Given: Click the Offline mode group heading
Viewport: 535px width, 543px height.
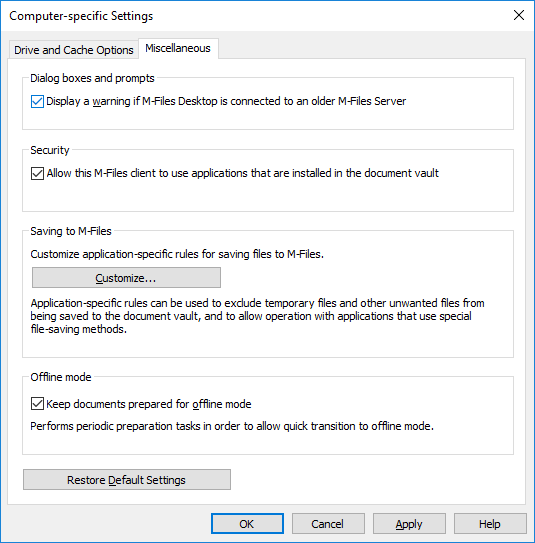Looking at the screenshot, I should click(x=61, y=377).
